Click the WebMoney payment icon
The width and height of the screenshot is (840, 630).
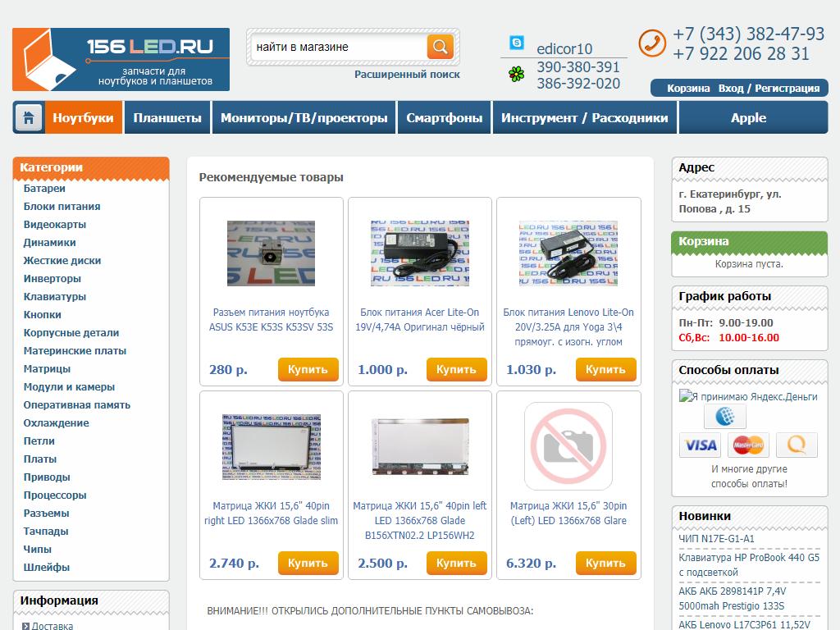point(724,417)
